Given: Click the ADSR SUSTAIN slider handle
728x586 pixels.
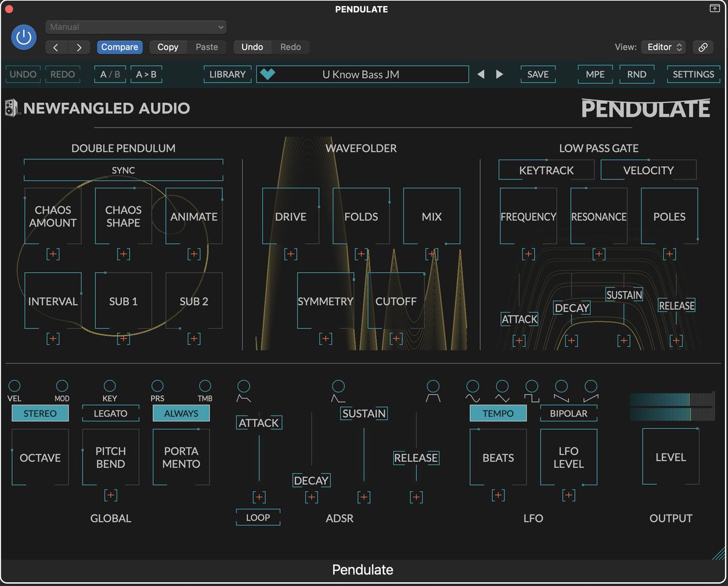Looking at the screenshot, I should point(364,414).
